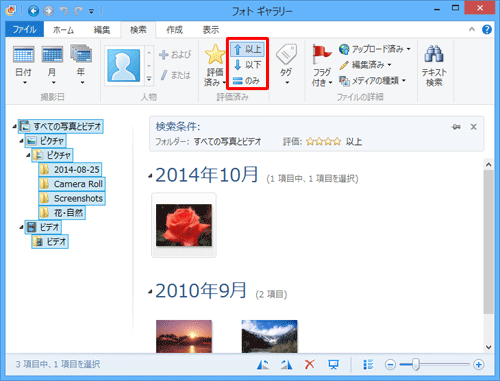Open the テキスト検索 binoculars tool
500x381 pixels.
[434, 65]
